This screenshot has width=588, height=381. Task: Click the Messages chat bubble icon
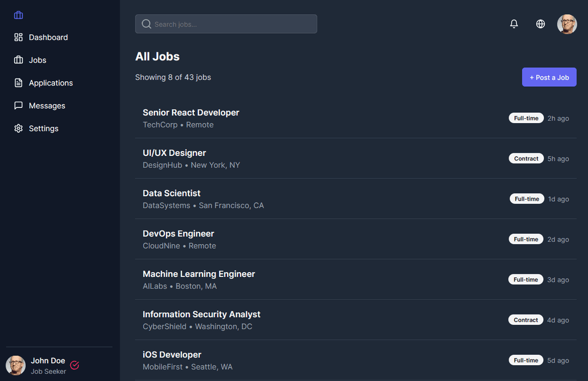tap(17, 105)
